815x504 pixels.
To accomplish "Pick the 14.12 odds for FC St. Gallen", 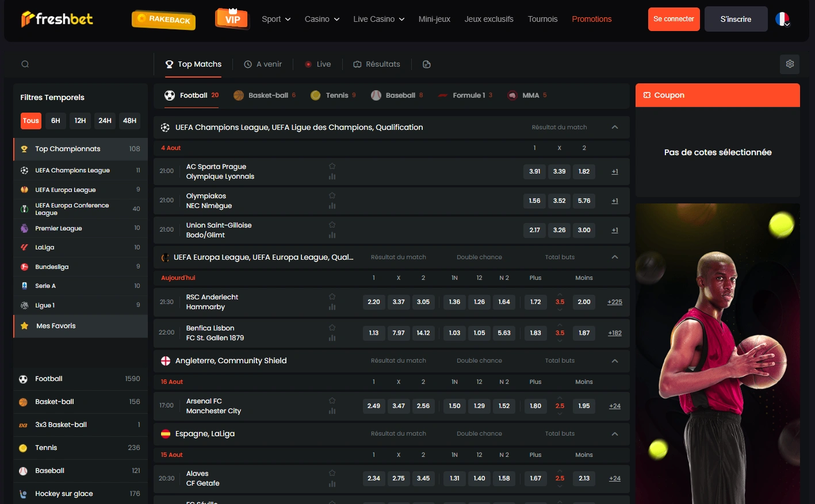I will point(423,333).
